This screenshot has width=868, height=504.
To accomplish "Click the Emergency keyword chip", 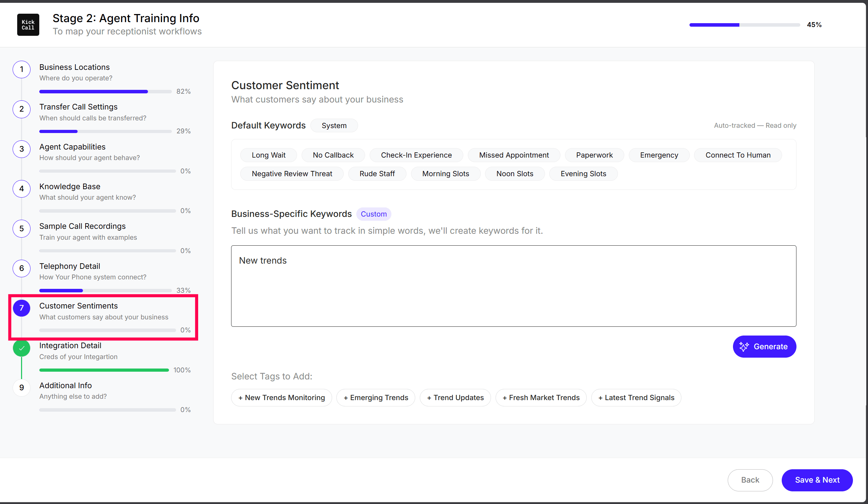I will [x=659, y=155].
